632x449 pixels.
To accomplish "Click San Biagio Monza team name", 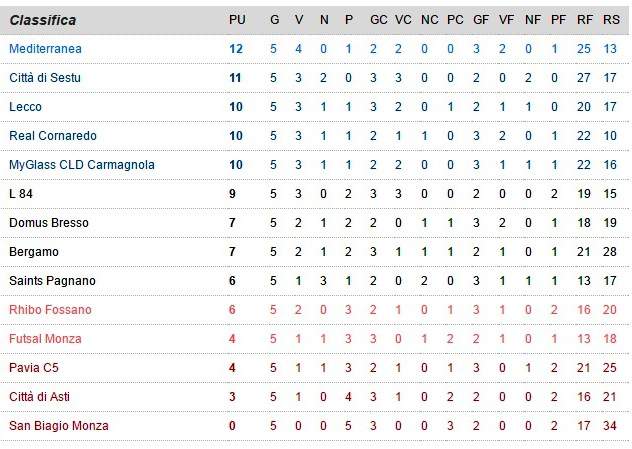I will (59, 426).
